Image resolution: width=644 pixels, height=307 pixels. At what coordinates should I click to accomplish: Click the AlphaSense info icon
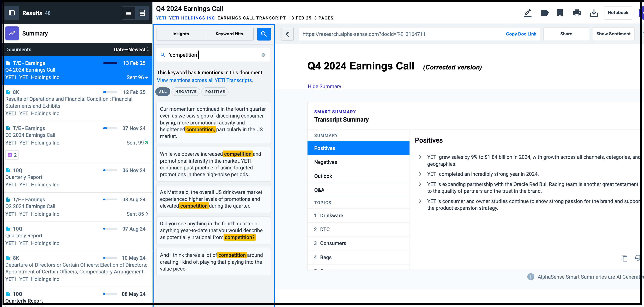(530, 277)
